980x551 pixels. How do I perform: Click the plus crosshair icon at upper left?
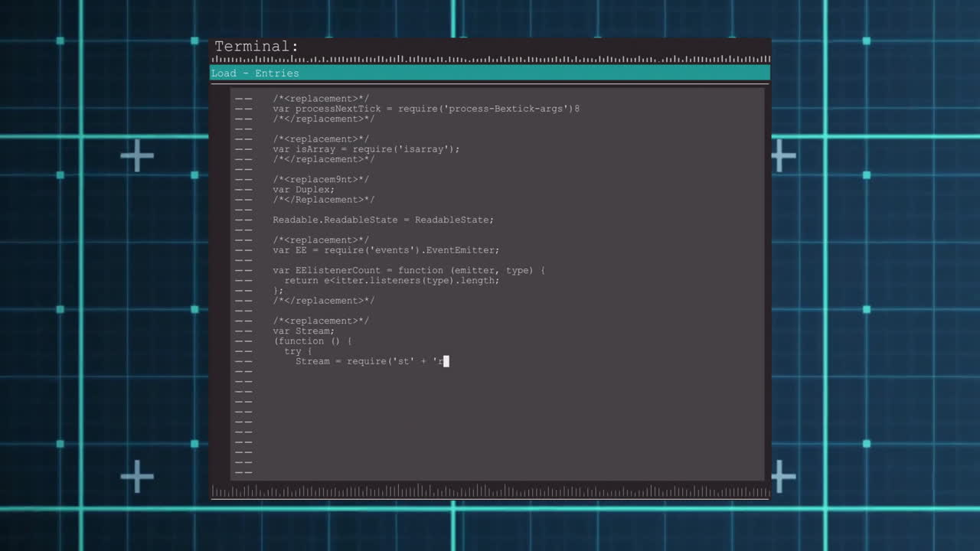[x=137, y=156]
